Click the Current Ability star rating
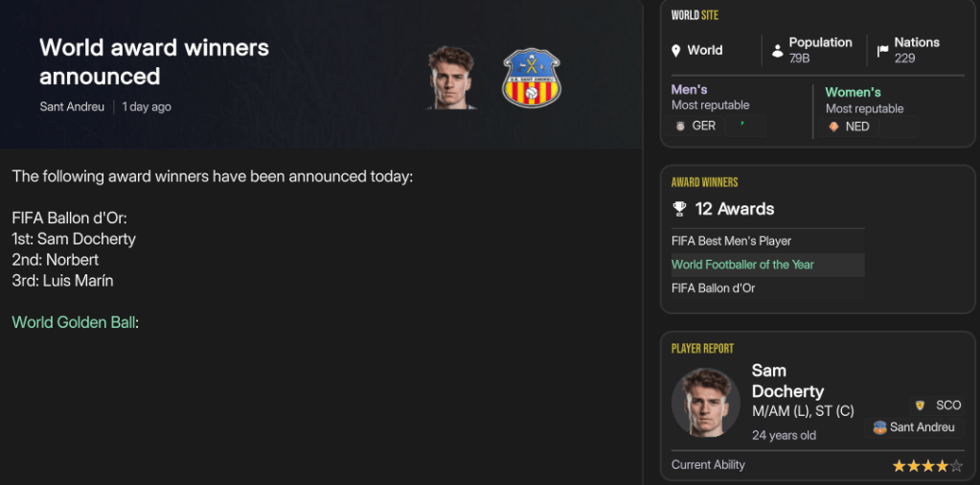This screenshot has width=980, height=485. pos(926,466)
